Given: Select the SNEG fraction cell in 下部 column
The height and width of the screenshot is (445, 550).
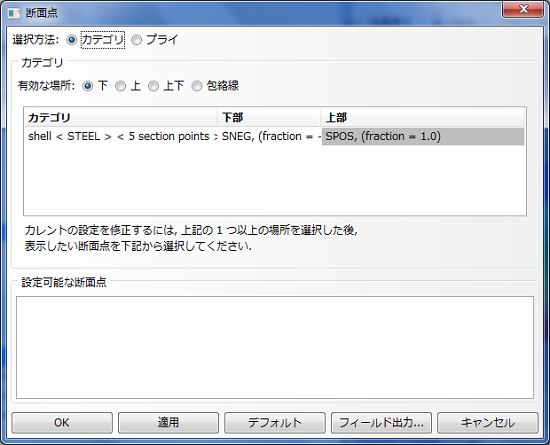Looking at the screenshot, I should tap(270, 136).
